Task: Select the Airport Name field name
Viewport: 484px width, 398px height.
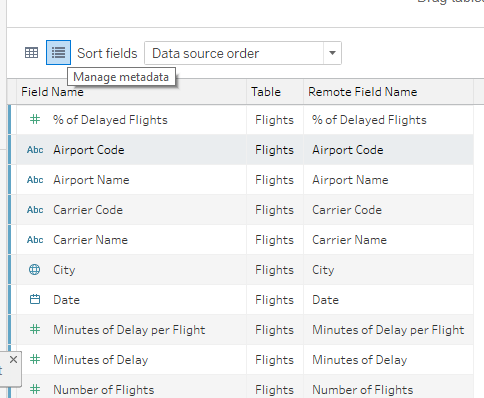Action: click(91, 180)
